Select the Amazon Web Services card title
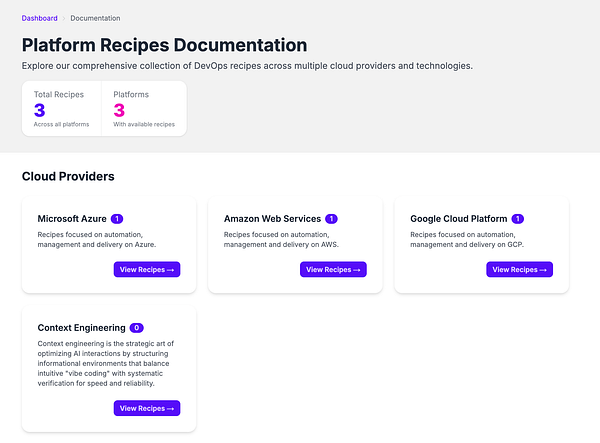This screenshot has width=600, height=443. [x=272, y=219]
